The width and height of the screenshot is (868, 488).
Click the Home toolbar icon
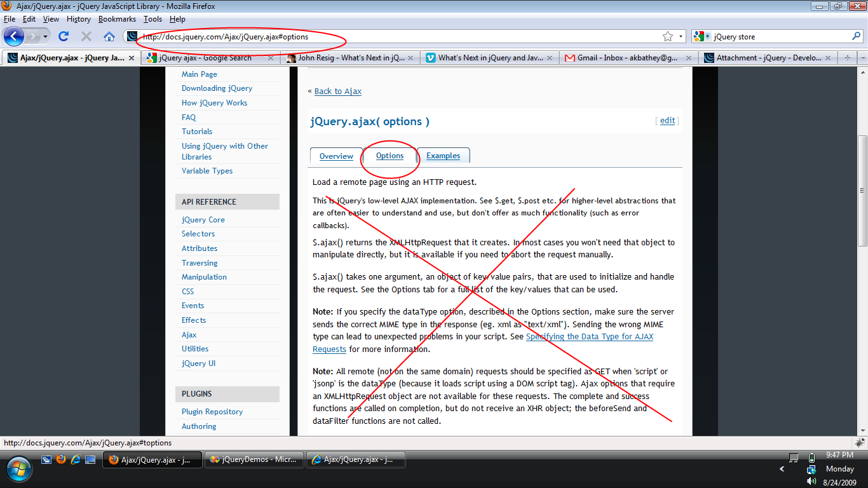click(109, 36)
